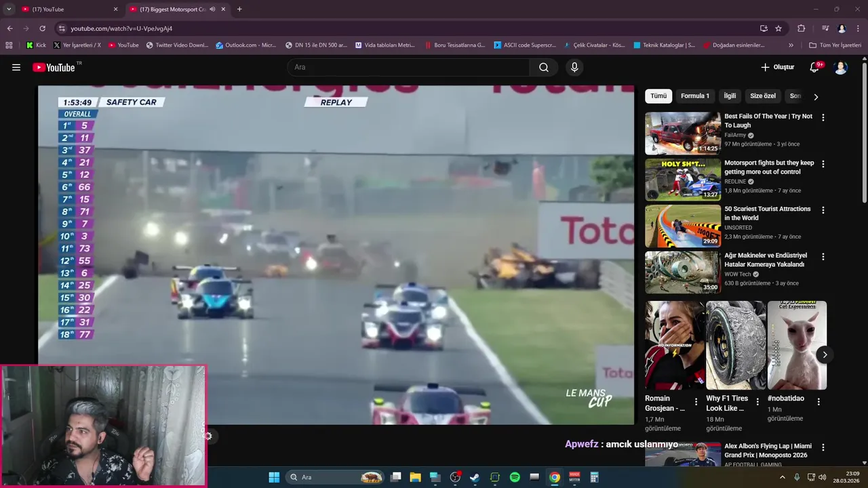This screenshot has height=488, width=868.
Task: Open Best Fails Of The Year thumbnail
Action: point(683,133)
